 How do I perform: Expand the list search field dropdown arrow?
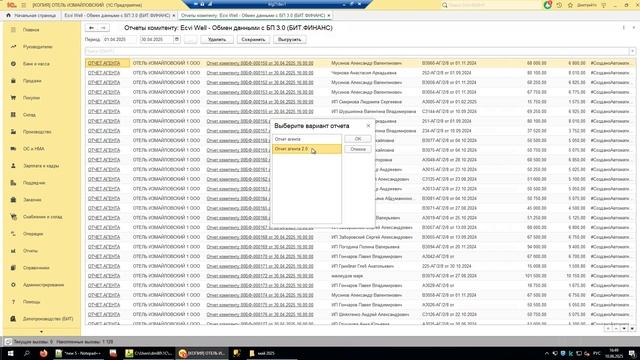[632, 51]
